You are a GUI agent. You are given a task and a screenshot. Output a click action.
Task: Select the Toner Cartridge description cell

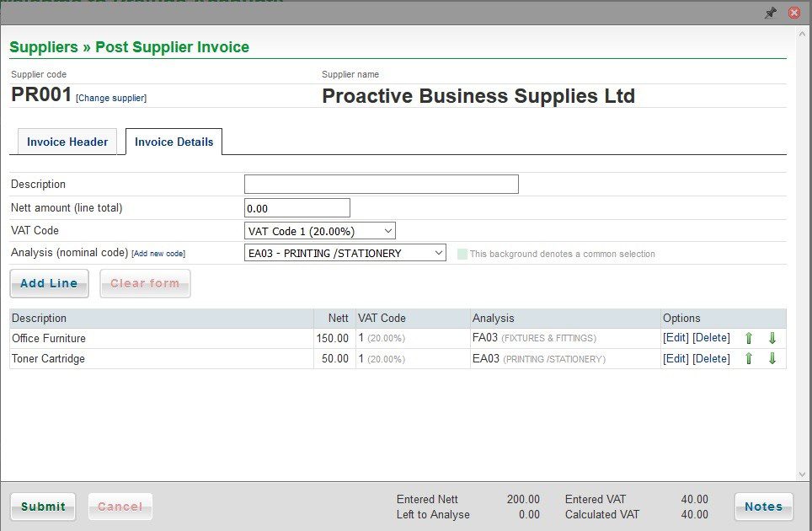tap(162, 358)
